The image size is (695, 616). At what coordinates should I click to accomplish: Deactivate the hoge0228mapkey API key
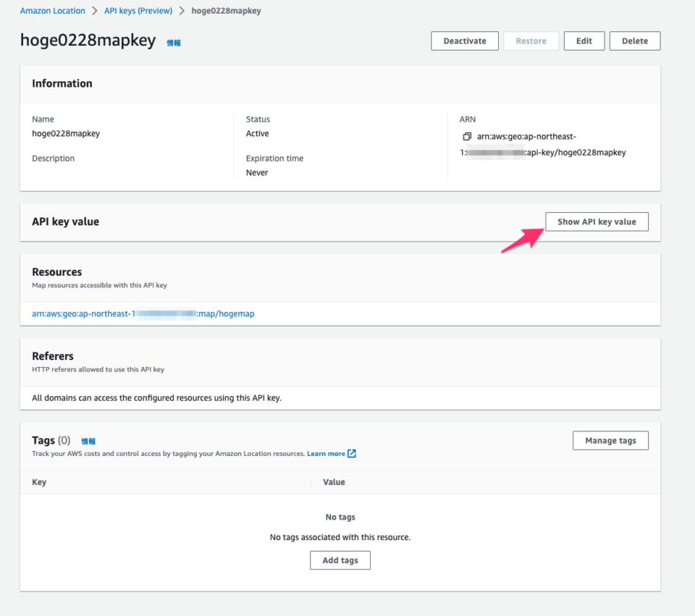[x=464, y=41]
